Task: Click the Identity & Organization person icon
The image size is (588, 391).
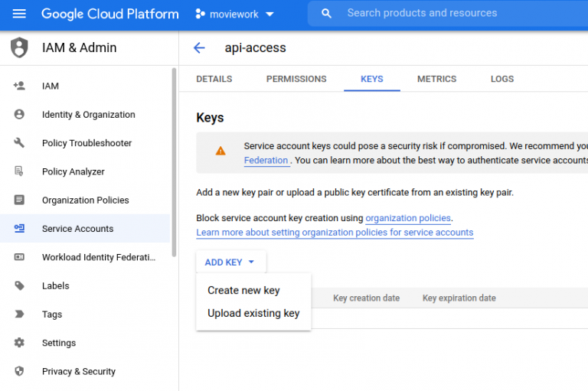Action: pyautogui.click(x=19, y=114)
